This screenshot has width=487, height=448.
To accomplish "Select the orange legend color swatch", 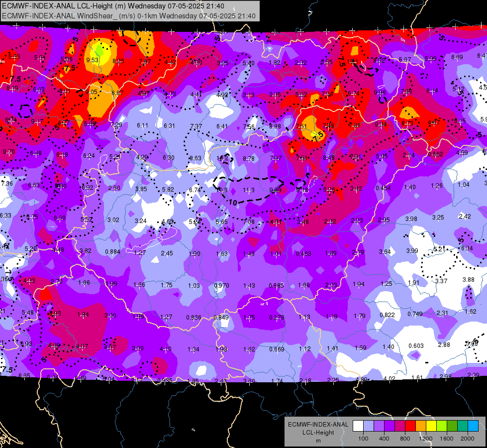I will point(421,426).
